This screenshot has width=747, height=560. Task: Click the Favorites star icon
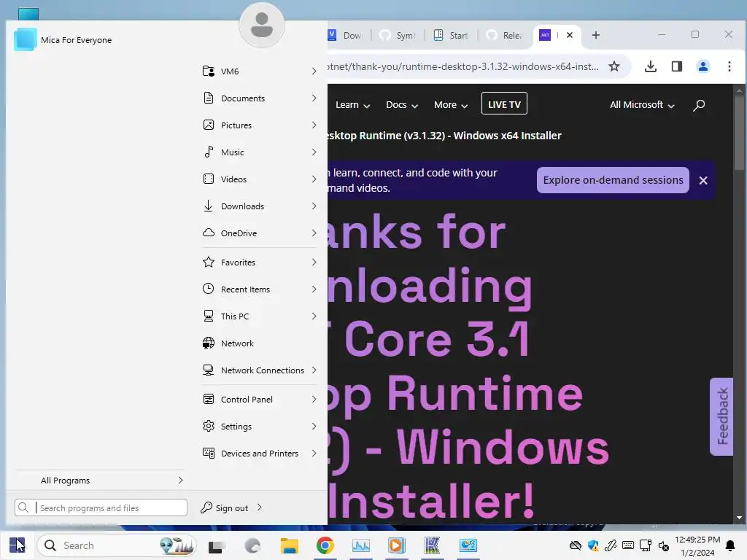pos(209,262)
